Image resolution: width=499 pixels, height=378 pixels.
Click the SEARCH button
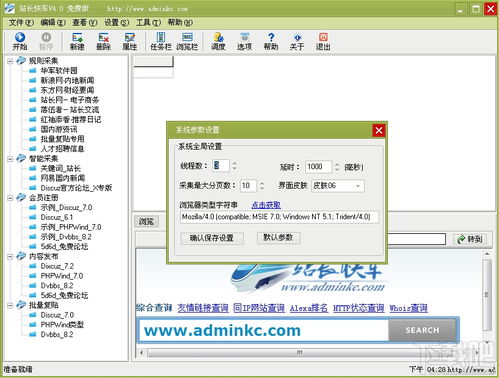coord(422,330)
